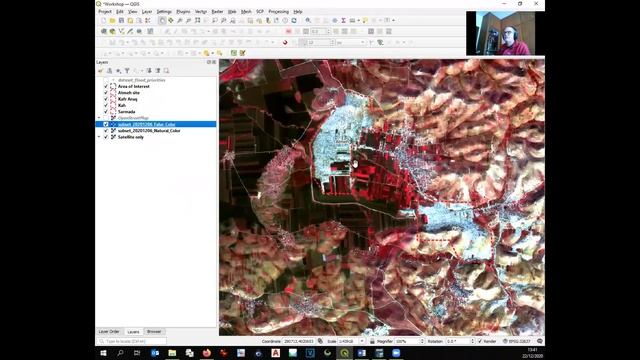Viewport: 640px width, 360px height.
Task: Toggle Satellite only group visibility
Action: pos(106,137)
